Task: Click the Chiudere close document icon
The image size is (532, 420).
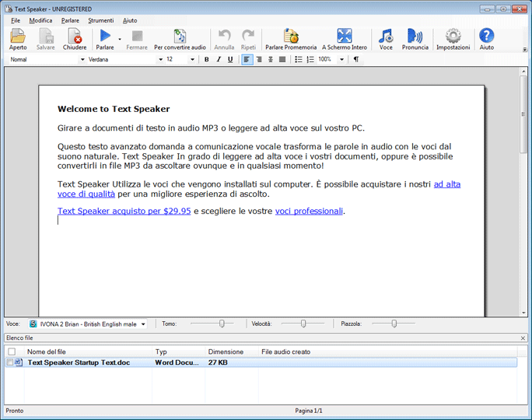Action: [75, 37]
